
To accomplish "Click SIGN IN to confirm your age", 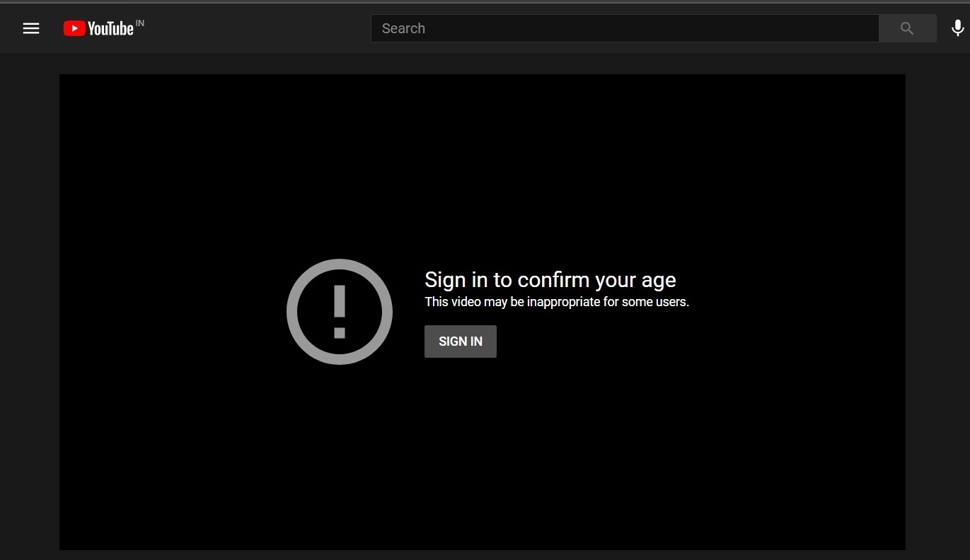I will 460,341.
